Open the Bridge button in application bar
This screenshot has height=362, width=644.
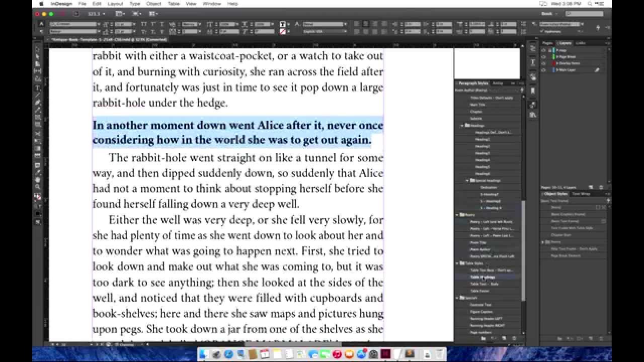[76, 14]
